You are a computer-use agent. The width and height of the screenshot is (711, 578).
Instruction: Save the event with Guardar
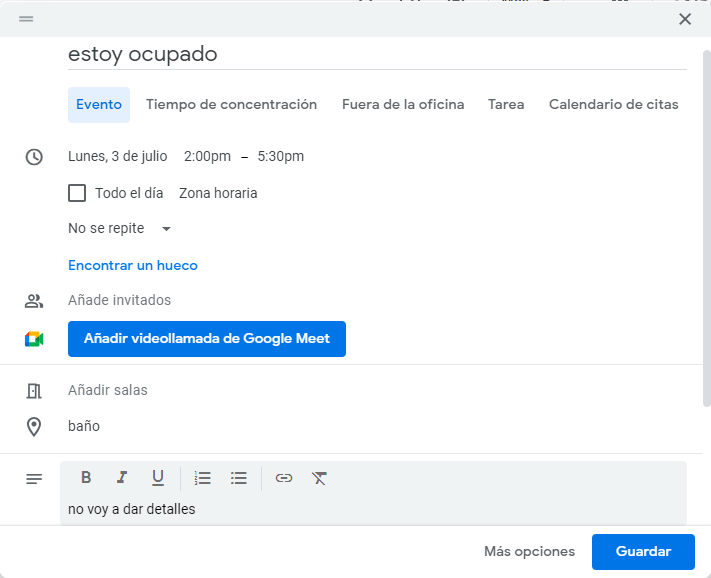(642, 551)
